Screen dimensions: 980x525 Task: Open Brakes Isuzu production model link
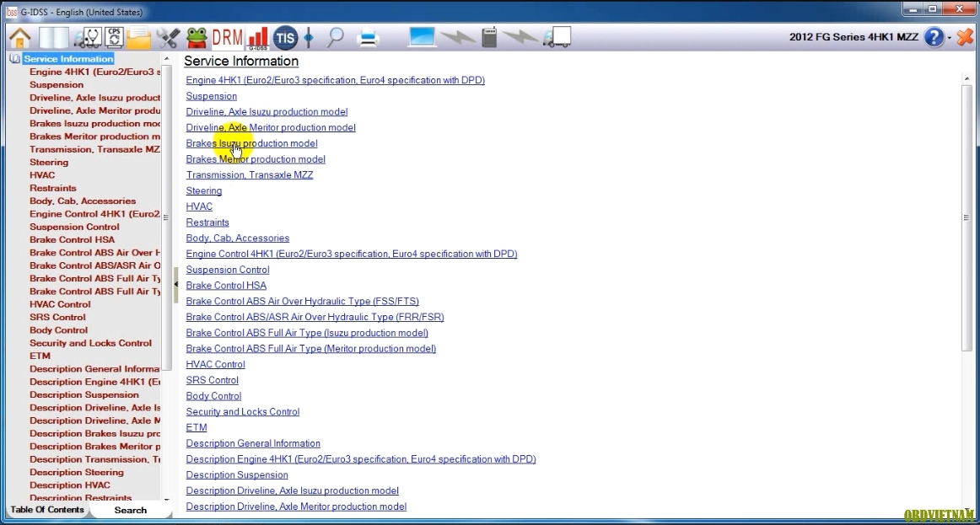(x=252, y=143)
